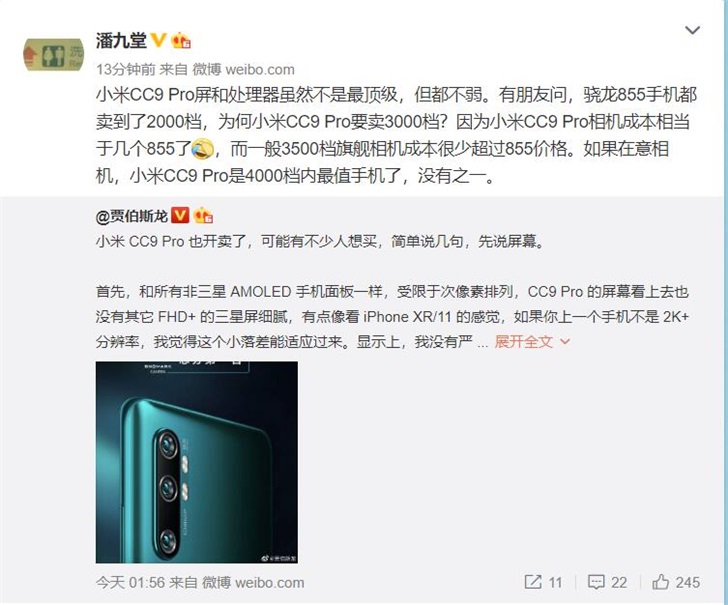
Task: Click the 今天 01:56 timestamp link
Action: coord(130,582)
